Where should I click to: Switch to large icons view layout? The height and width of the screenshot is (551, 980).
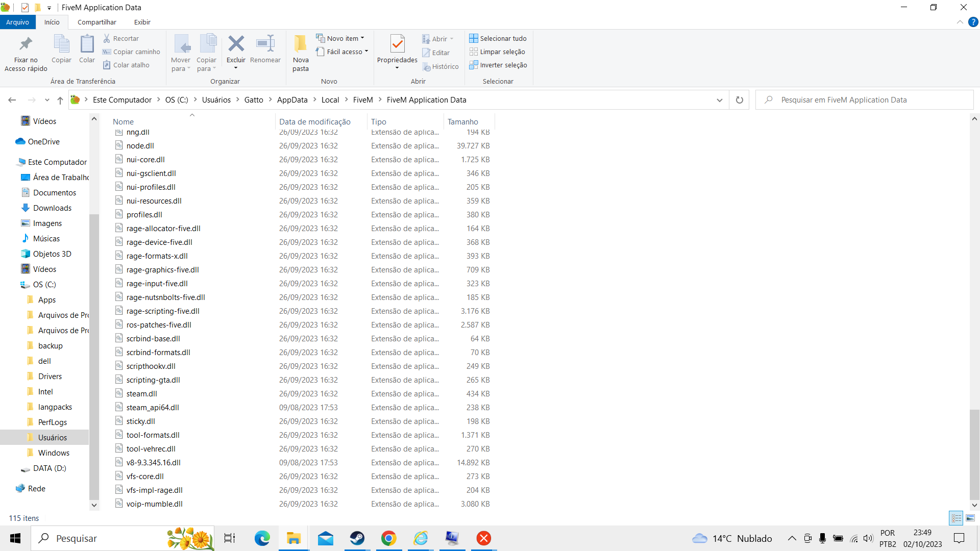coord(970,518)
